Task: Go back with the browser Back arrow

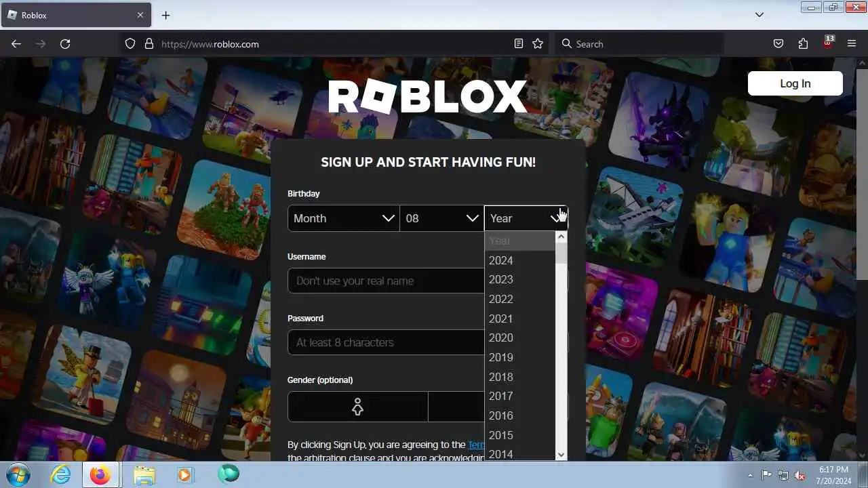Action: 16,44
